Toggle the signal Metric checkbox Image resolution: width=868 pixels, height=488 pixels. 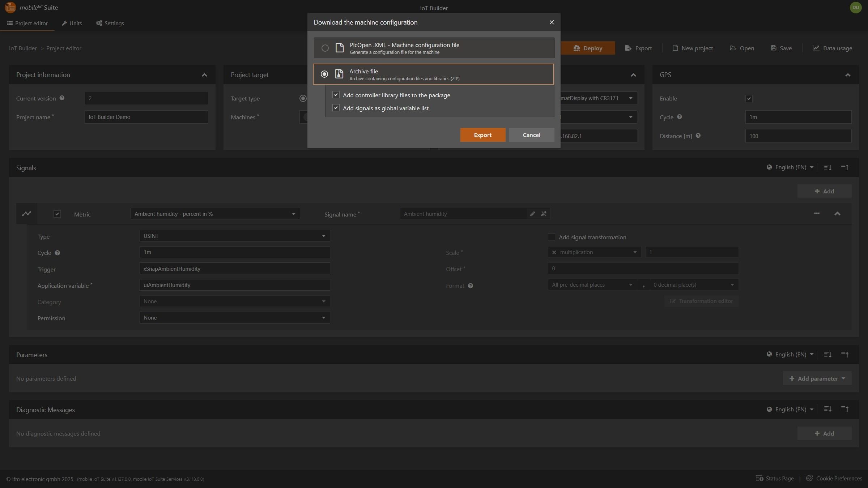pyautogui.click(x=57, y=214)
